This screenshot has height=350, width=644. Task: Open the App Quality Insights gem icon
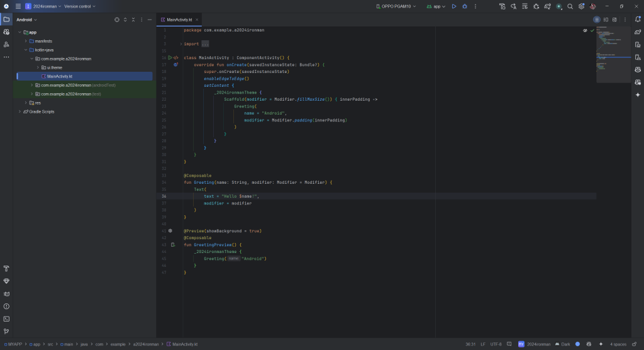tap(6, 281)
